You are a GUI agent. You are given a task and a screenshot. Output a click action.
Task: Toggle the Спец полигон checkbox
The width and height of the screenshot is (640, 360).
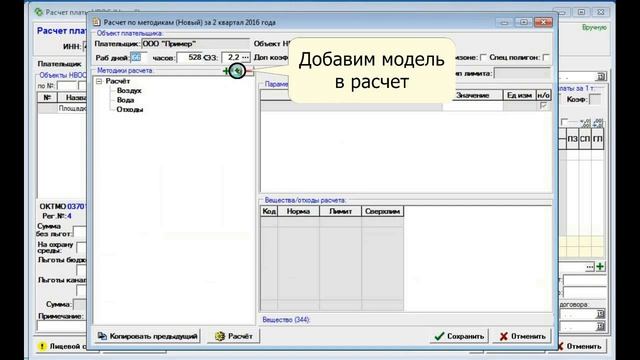546,58
